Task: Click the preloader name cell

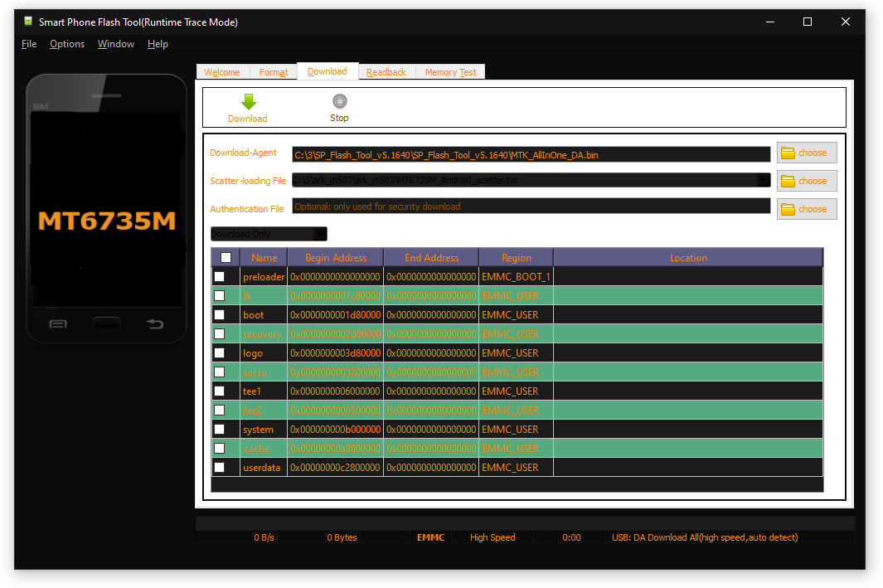Action: coord(264,276)
